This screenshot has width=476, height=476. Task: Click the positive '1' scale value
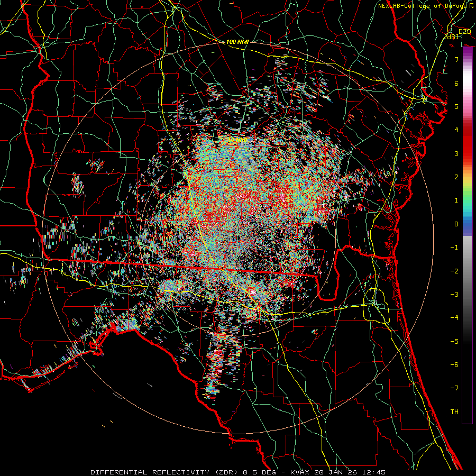(x=456, y=200)
